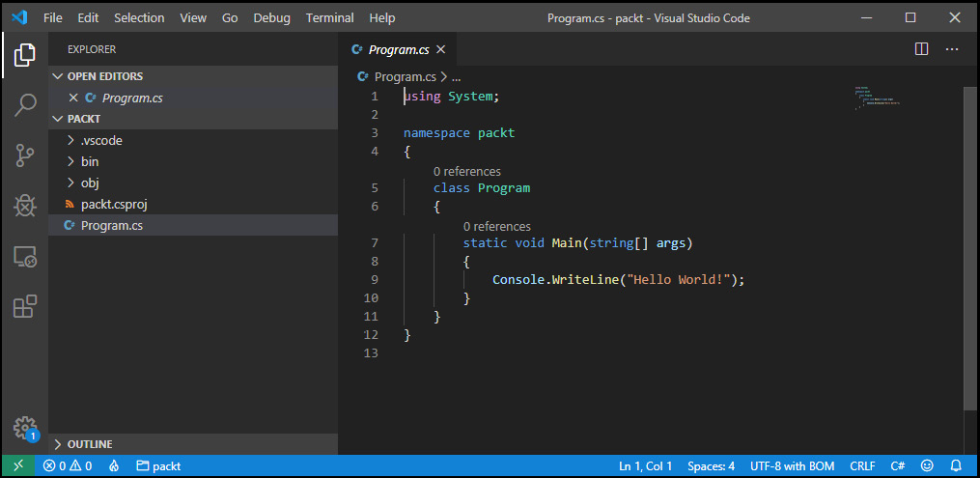Open the Help menu
The height and width of the screenshot is (478, 980).
[x=382, y=18]
